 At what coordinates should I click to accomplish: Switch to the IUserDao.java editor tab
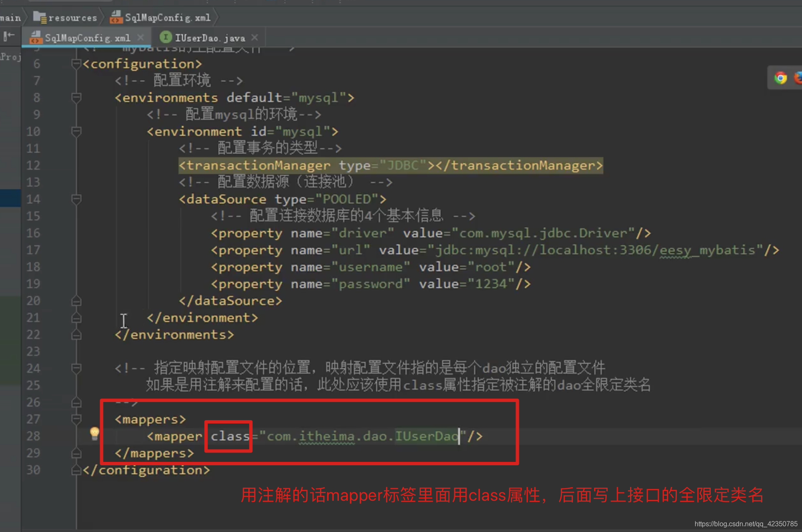[x=210, y=38]
